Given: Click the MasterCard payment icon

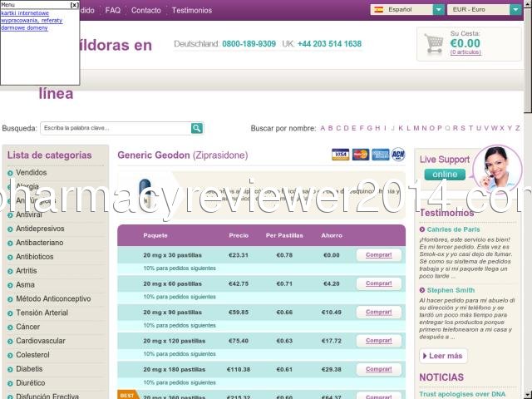Looking at the screenshot, I should [x=360, y=155].
